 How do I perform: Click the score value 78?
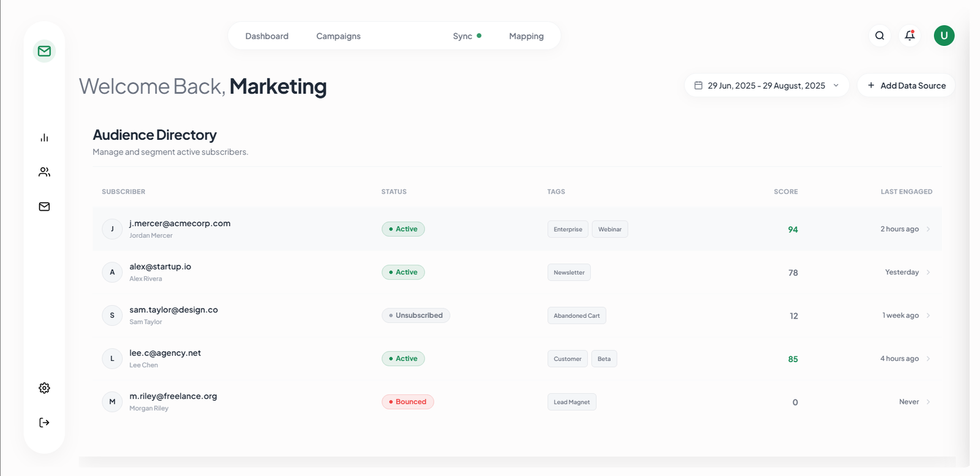(x=793, y=273)
